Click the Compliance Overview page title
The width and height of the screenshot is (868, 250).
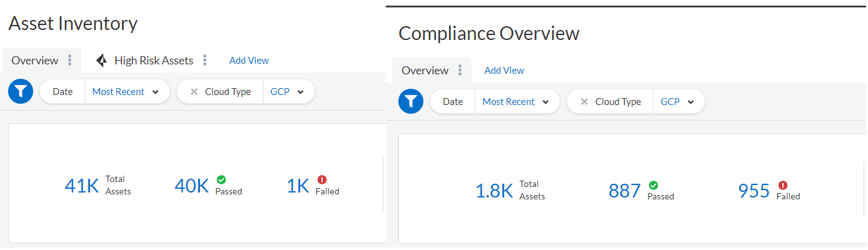click(x=489, y=34)
